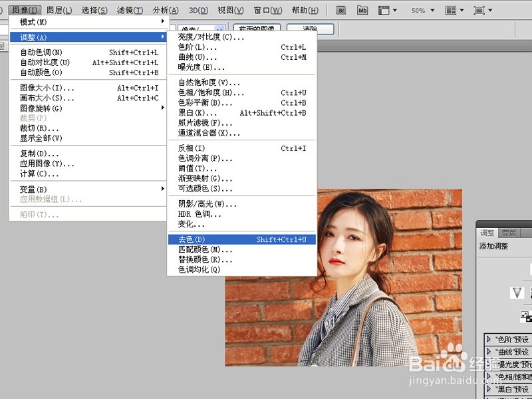Select 可选颜色(S)... adjustment
The image size is (532, 399).
pyautogui.click(x=242, y=189)
